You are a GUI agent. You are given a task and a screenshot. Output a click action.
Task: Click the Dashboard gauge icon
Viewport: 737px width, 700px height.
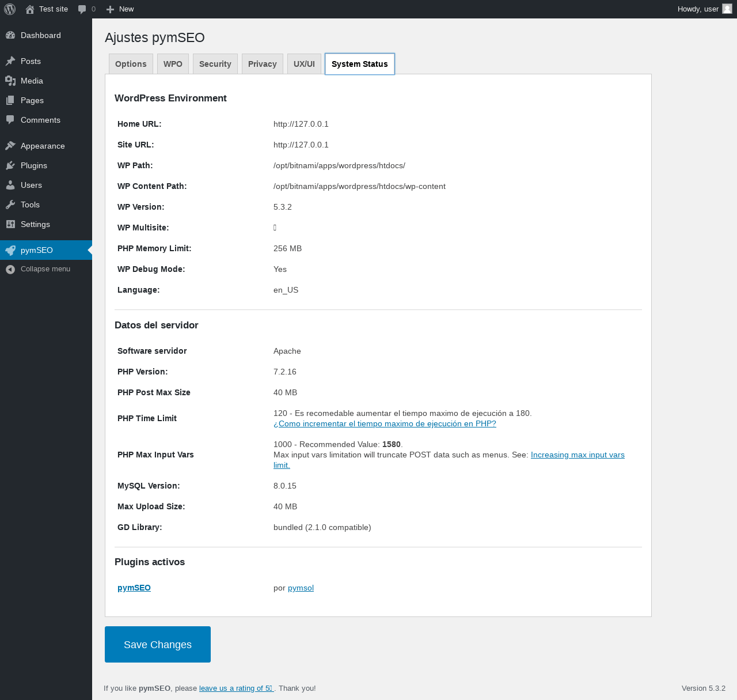click(10, 35)
